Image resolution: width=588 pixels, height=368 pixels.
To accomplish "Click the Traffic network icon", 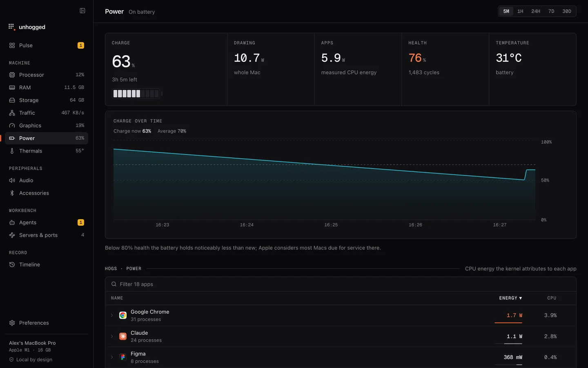I will (x=12, y=113).
